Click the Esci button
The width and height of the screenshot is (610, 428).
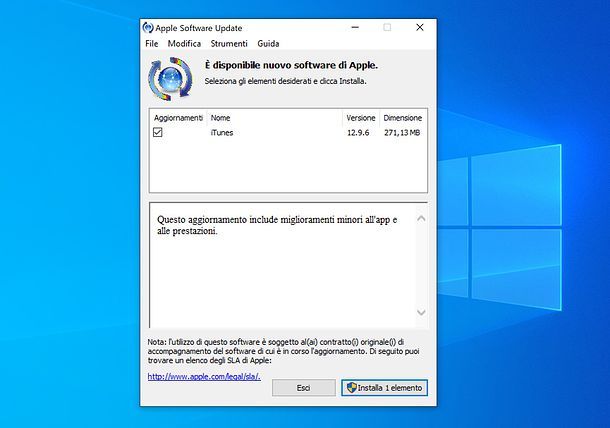(x=303, y=388)
